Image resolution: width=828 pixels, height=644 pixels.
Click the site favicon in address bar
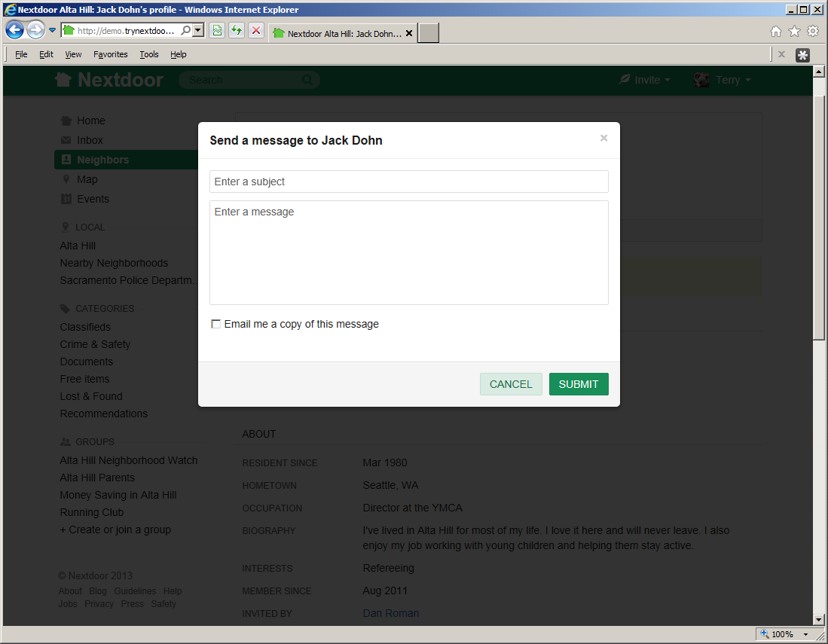(69, 31)
